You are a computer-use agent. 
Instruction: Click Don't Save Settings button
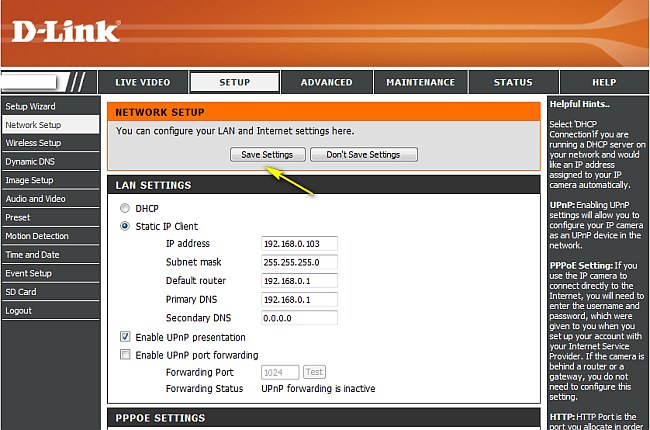(x=363, y=155)
